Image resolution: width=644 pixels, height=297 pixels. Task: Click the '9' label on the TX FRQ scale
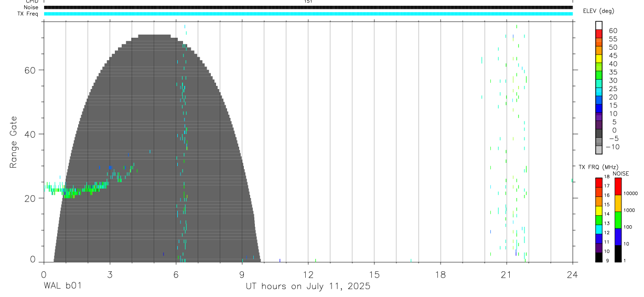tap(607, 260)
